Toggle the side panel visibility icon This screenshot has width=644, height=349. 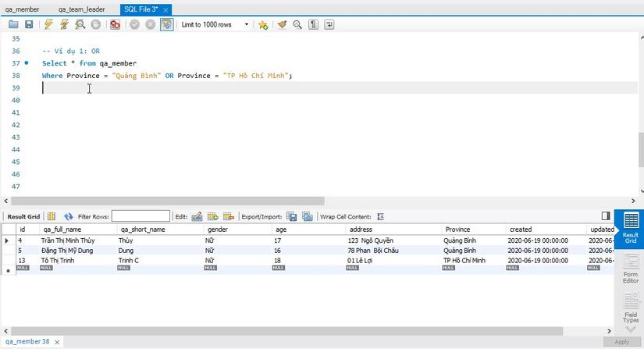606,216
